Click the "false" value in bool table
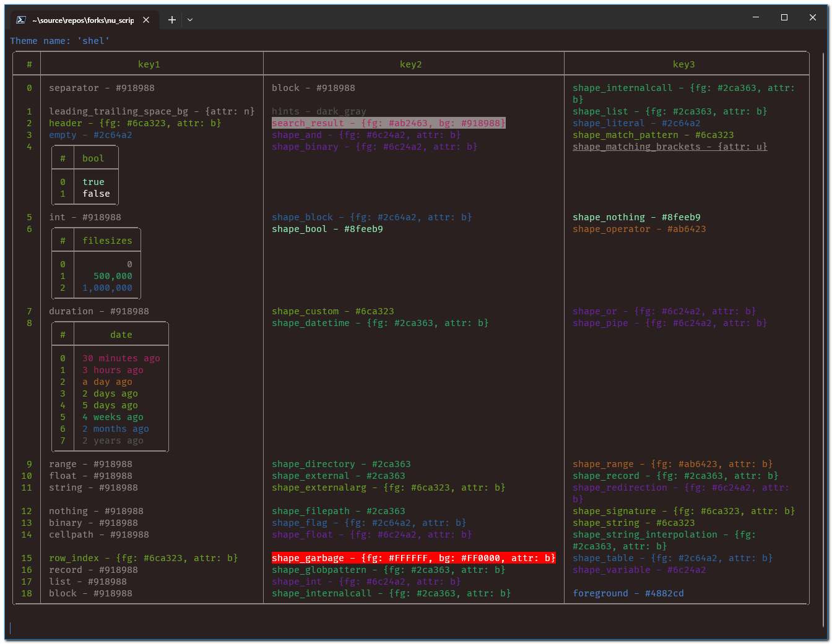 click(x=97, y=194)
